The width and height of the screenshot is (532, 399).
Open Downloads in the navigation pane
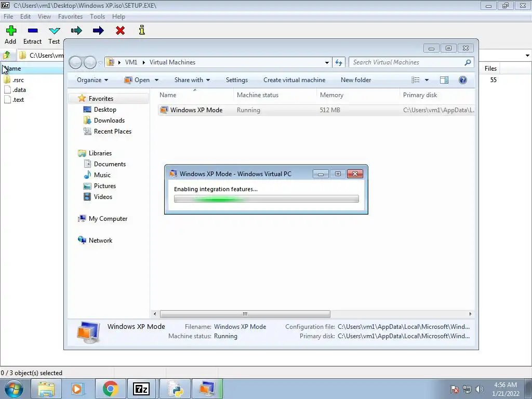point(109,121)
